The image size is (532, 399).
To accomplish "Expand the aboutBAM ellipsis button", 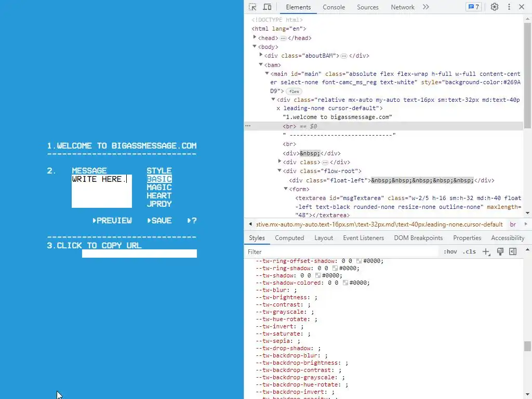I will pyautogui.click(x=344, y=56).
